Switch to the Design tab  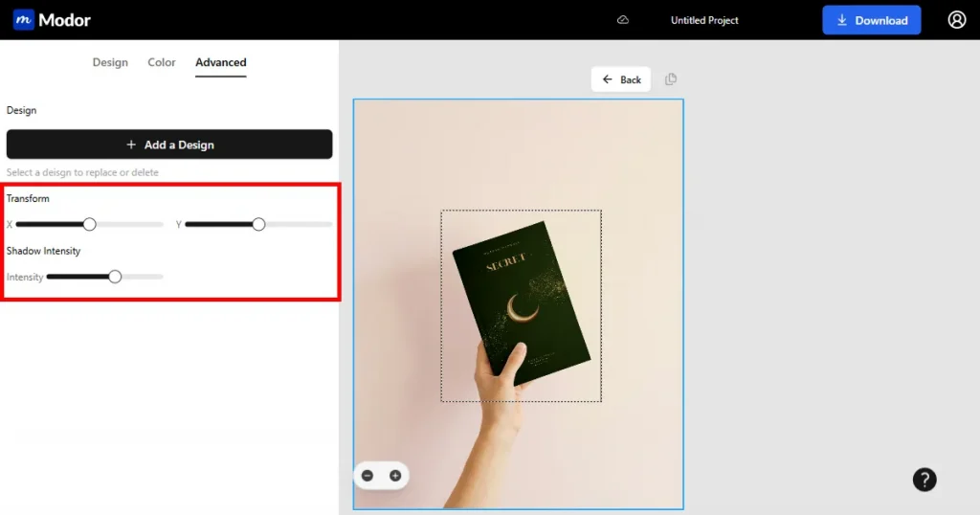[110, 62]
